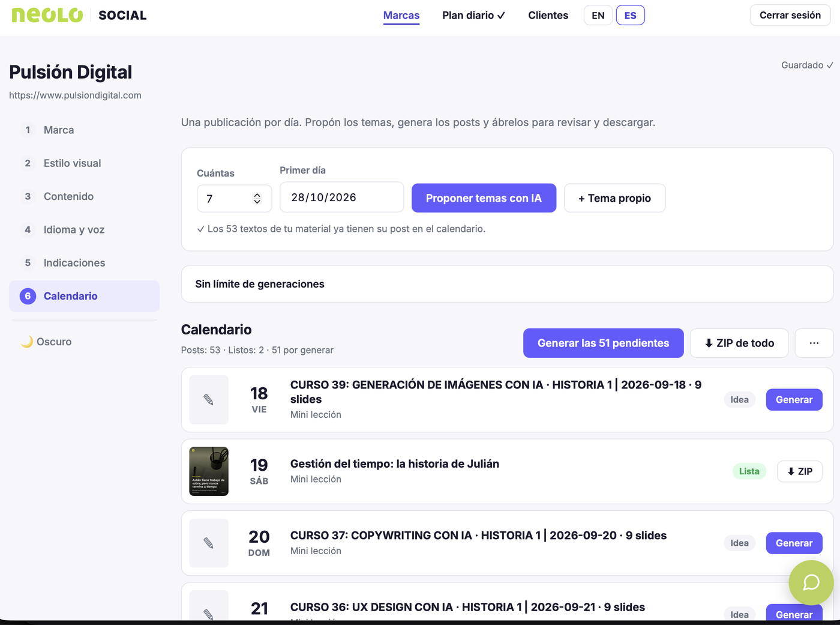
Task: Click pencil placeholder for Curso 36 post
Action: pos(209,606)
